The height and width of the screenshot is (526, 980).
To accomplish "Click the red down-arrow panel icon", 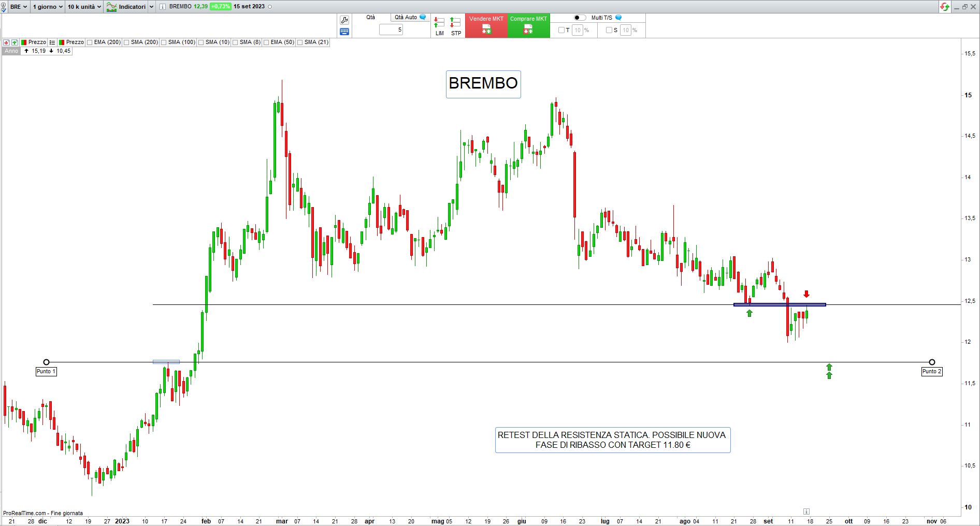I will click(6, 42).
